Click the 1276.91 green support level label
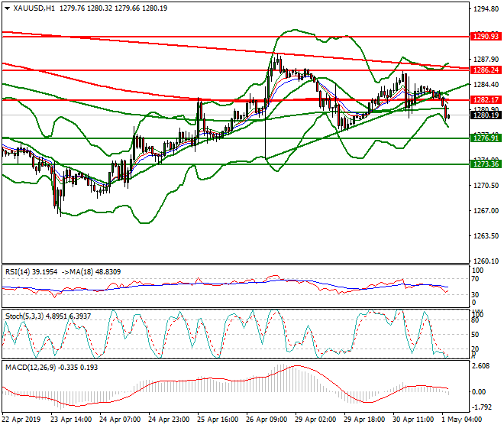 [x=486, y=138]
